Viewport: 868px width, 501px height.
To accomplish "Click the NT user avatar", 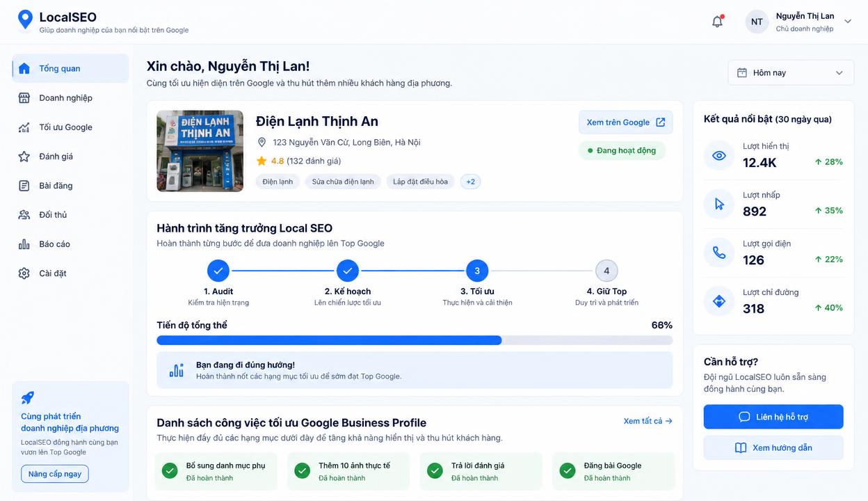I will pos(757,22).
